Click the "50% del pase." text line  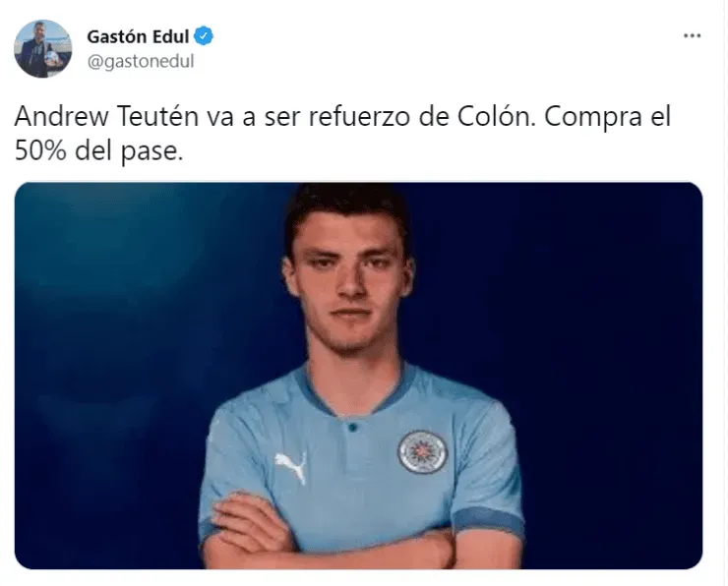click(99, 151)
